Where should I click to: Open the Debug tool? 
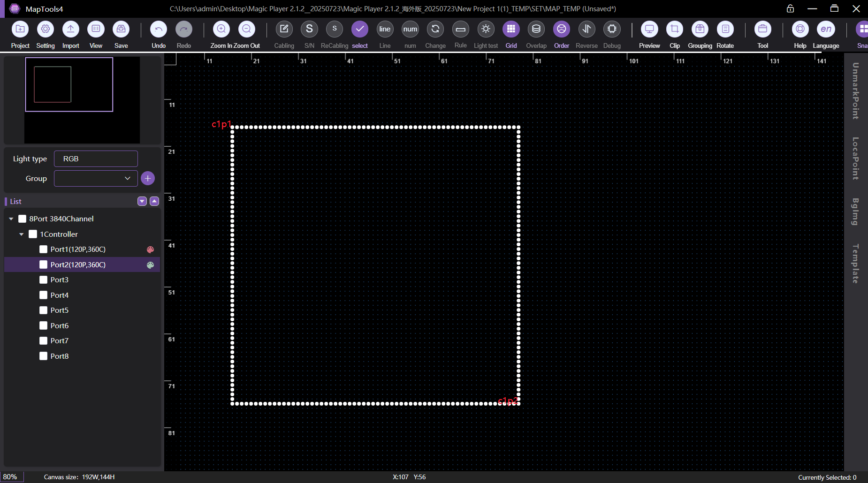[x=612, y=29]
